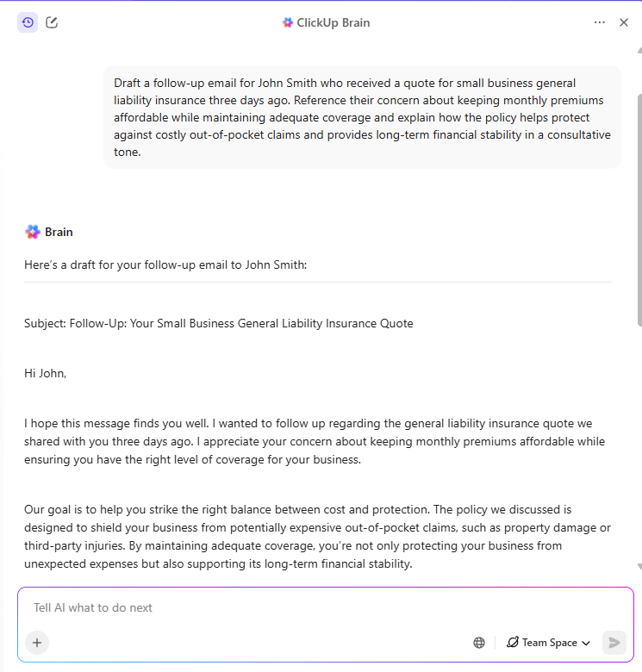
Task: Click the send arrow button
Action: click(x=614, y=643)
